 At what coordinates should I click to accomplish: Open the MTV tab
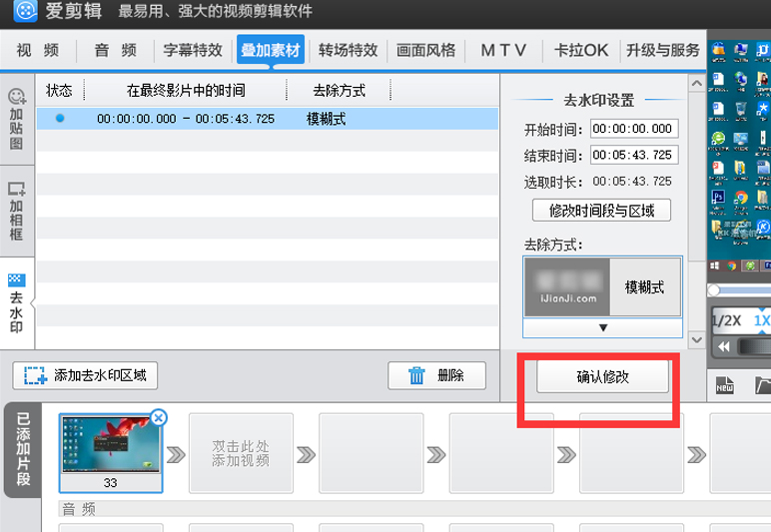503,50
